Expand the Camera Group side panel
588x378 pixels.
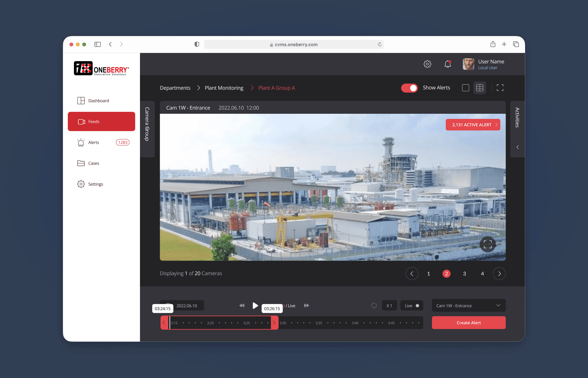[x=147, y=129]
